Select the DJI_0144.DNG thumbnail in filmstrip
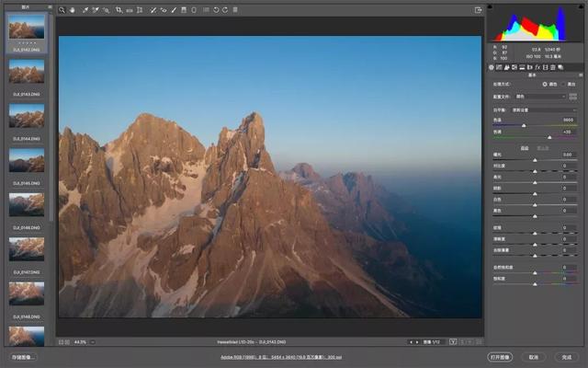This screenshot has height=368, width=588. pos(25,114)
